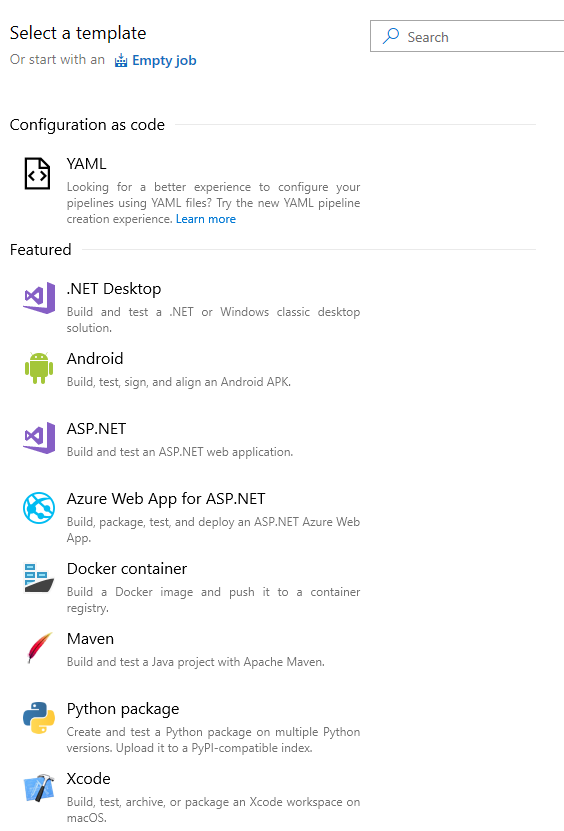This screenshot has width=564, height=831.
Task: Pick the Docker container template title
Action: tap(127, 569)
